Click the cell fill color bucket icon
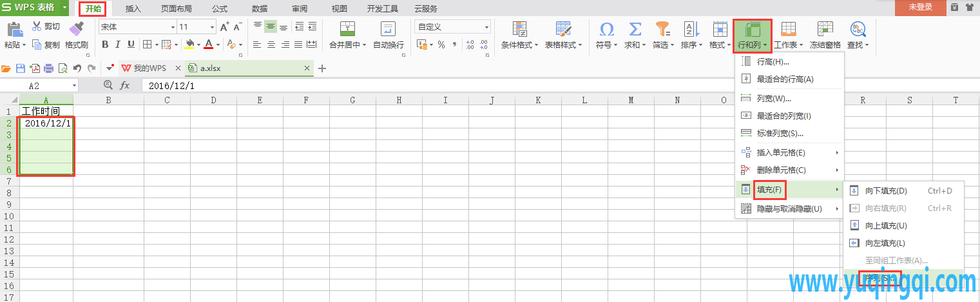Image resolution: width=980 pixels, height=302 pixels. tap(189, 45)
